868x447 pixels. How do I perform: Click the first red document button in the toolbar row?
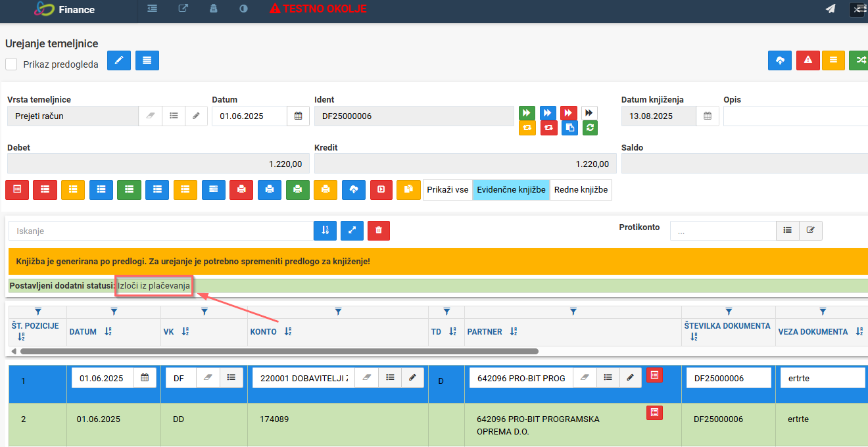click(16, 189)
